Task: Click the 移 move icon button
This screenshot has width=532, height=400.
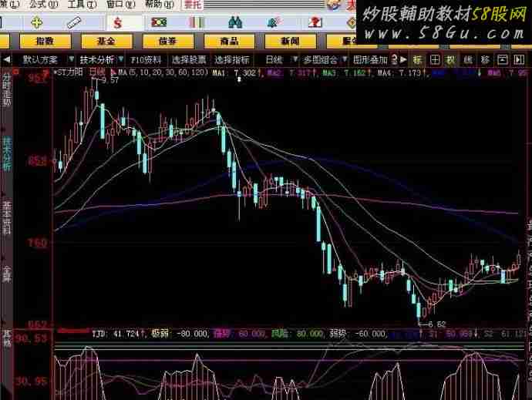Action: click(485, 59)
